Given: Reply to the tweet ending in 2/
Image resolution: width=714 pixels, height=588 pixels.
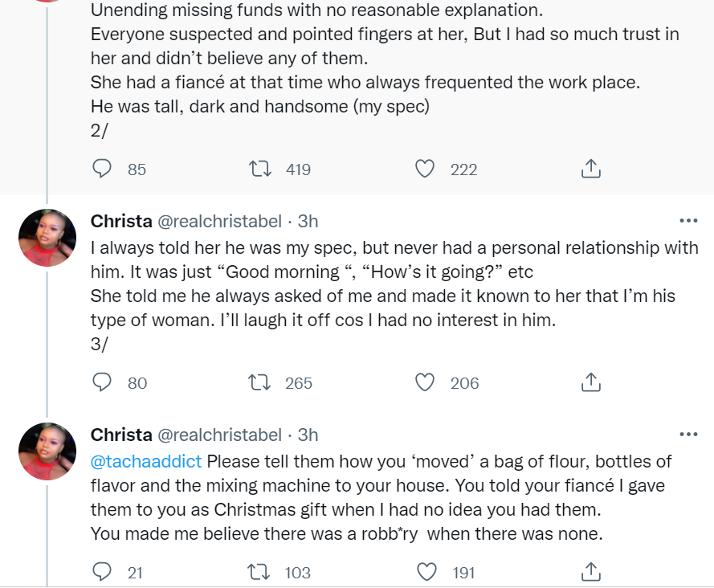Looking at the screenshot, I should pyautogui.click(x=102, y=169).
